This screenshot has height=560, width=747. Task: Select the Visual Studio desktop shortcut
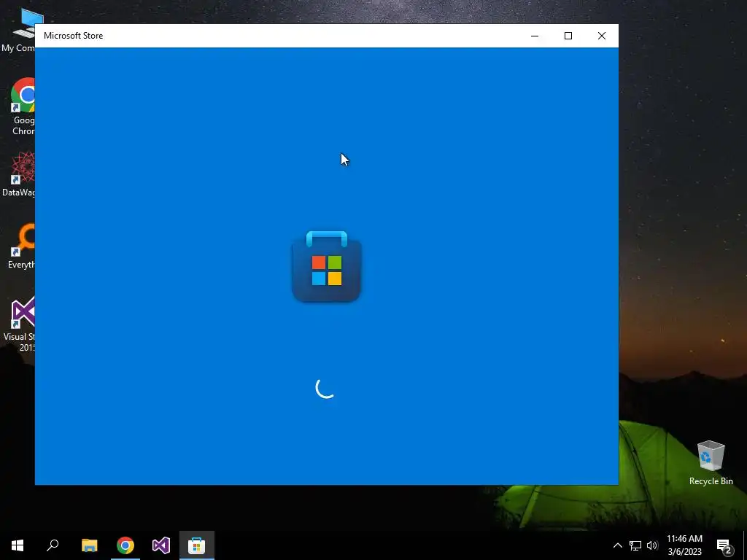coord(20,324)
